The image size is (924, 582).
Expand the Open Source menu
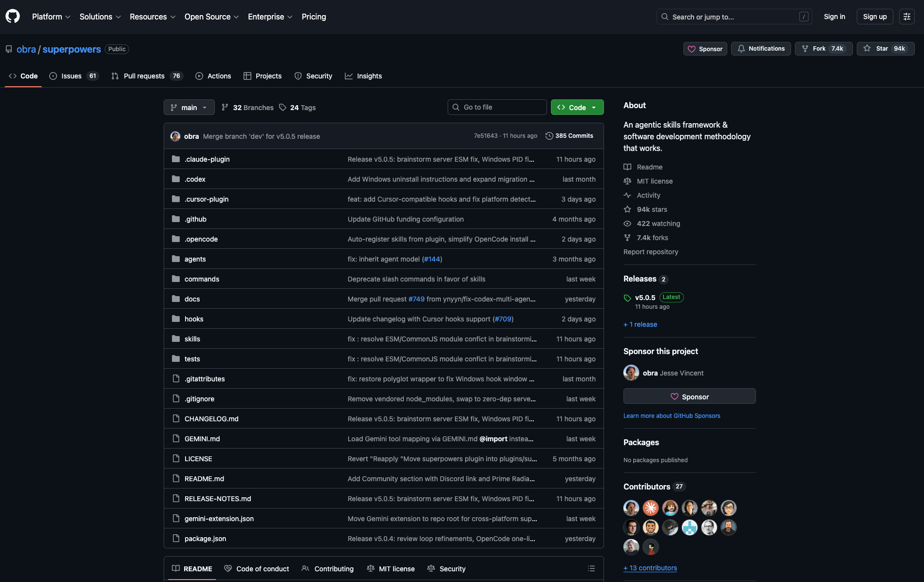coord(211,17)
